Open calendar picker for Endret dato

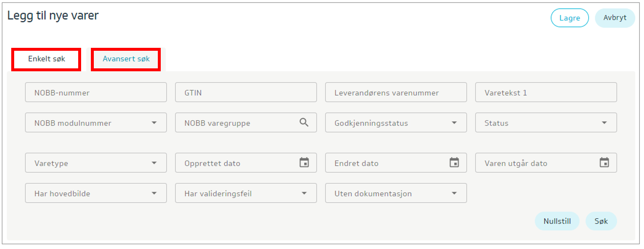454,163
